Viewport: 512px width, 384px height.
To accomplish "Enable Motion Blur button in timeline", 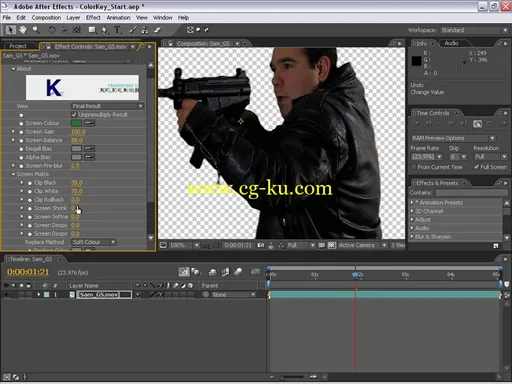I will click(x=238, y=272).
